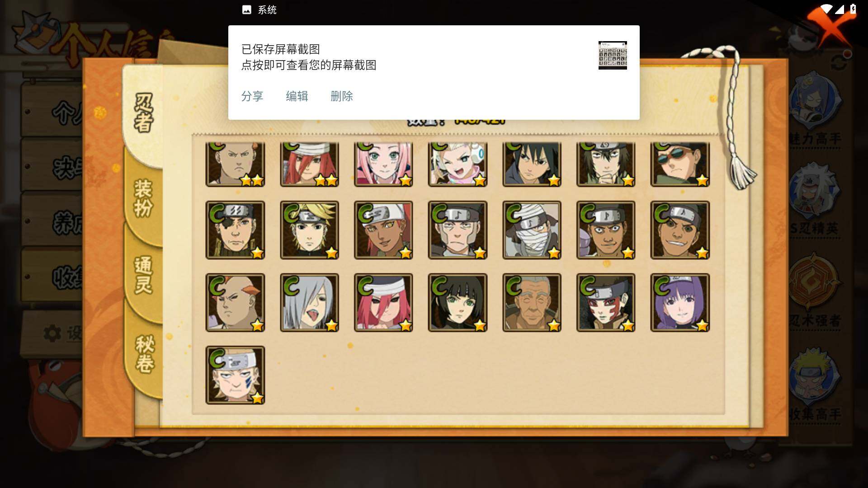Tap 删除 in the screenshot notification
The image size is (868, 488).
pos(342,96)
